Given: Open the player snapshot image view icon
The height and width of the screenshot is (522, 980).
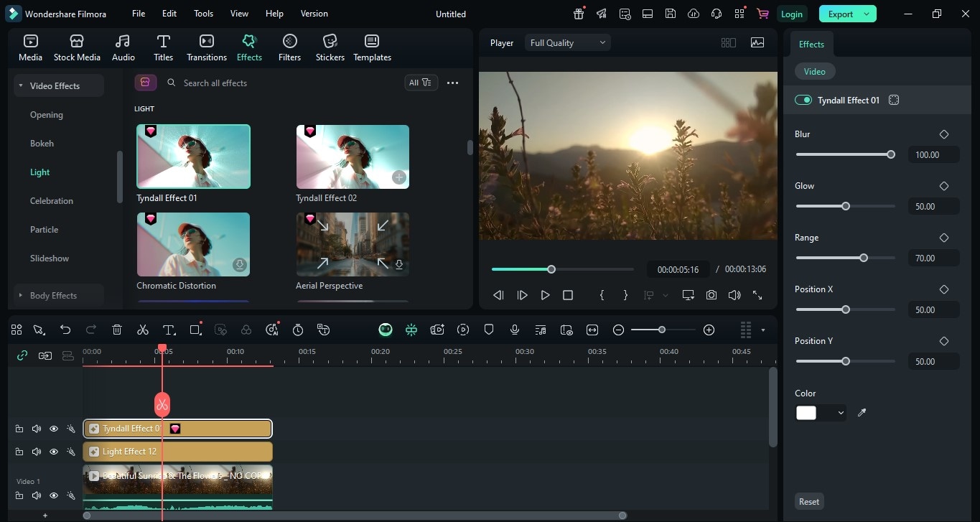Looking at the screenshot, I should [x=757, y=42].
